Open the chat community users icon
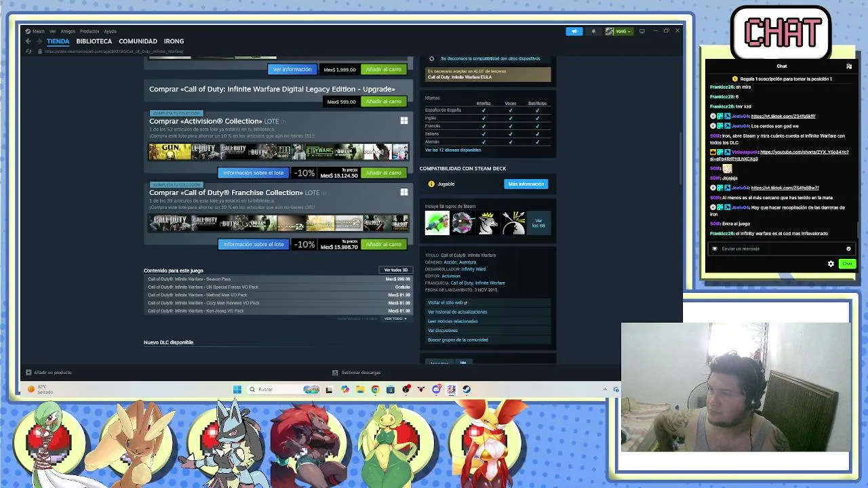This screenshot has width=868, height=488. [849, 66]
